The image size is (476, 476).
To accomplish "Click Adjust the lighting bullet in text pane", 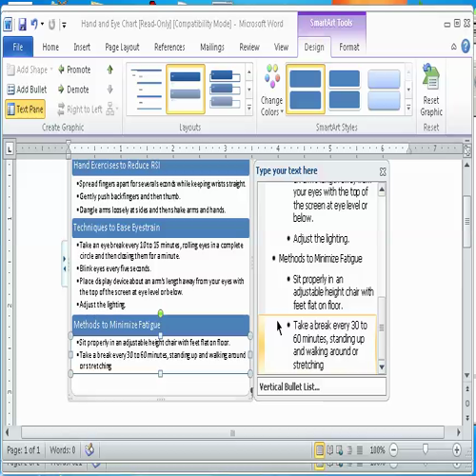I will pos(321,238).
